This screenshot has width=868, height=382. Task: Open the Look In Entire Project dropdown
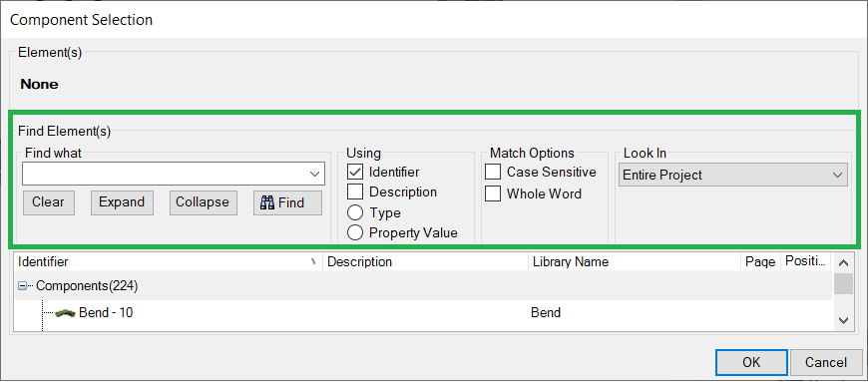tap(733, 175)
